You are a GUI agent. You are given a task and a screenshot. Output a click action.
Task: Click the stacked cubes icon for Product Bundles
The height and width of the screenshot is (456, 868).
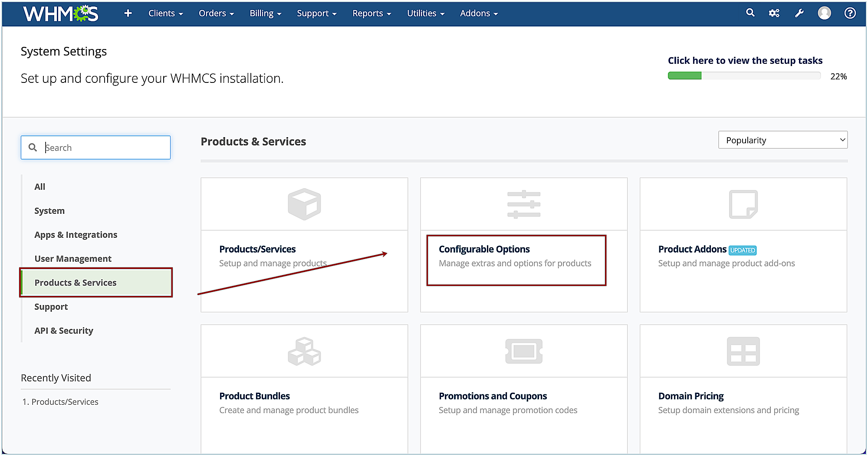(x=304, y=351)
